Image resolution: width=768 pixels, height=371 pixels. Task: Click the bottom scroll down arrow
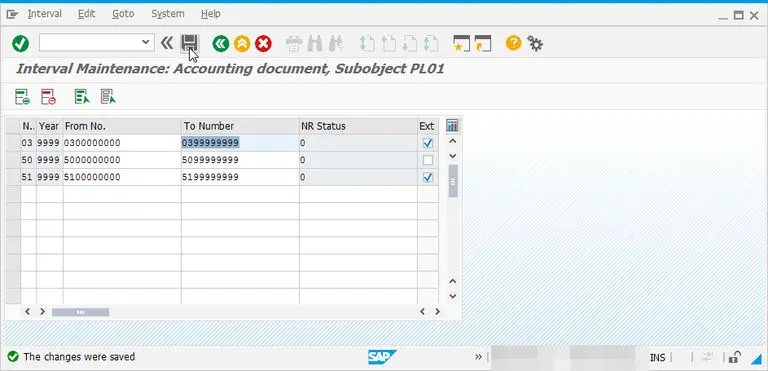(x=453, y=296)
